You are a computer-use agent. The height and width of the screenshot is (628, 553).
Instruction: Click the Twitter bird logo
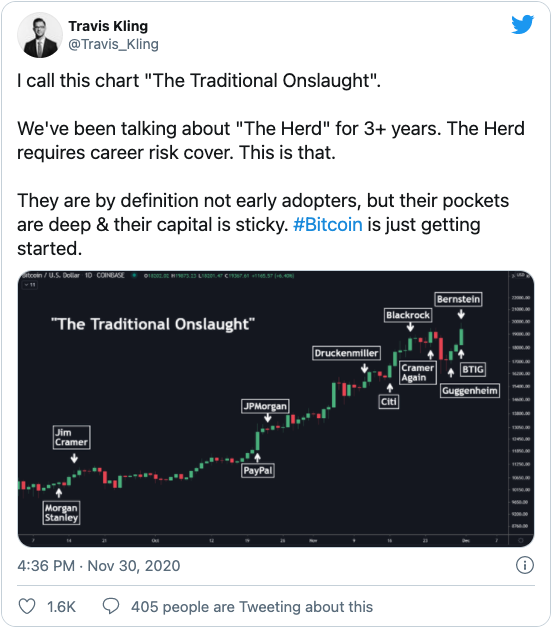523,24
